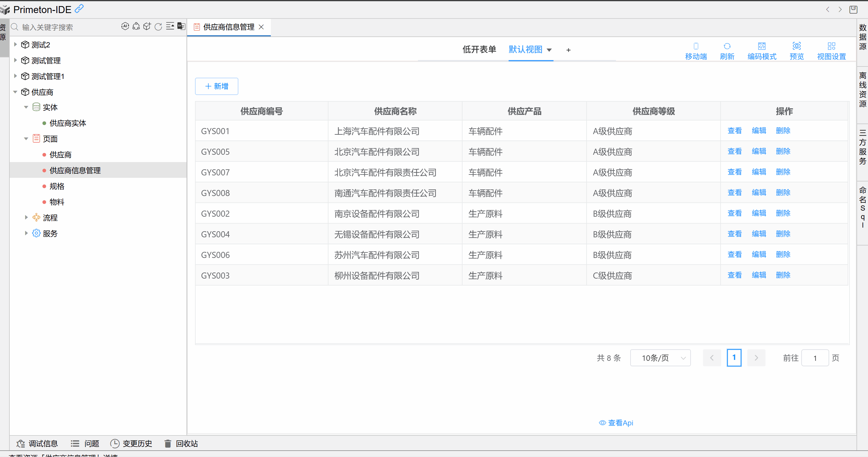Open the 默认视图 dropdown arrow

(549, 50)
